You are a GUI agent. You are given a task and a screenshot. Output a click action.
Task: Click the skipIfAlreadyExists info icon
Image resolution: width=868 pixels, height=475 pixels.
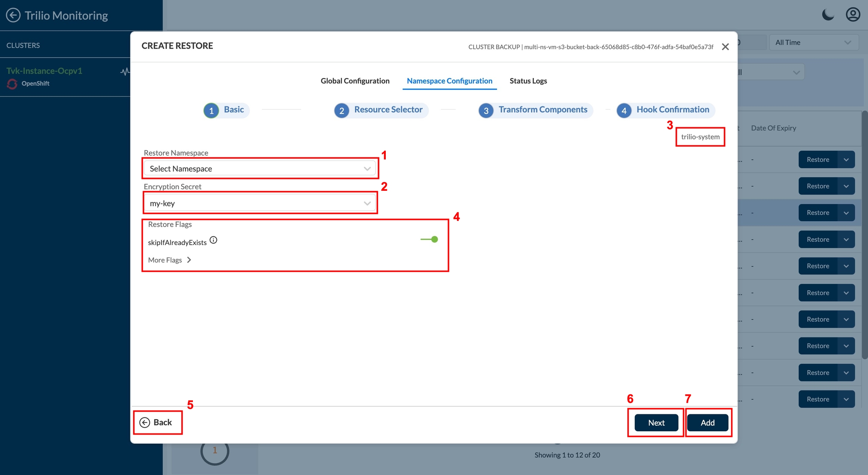pos(213,240)
